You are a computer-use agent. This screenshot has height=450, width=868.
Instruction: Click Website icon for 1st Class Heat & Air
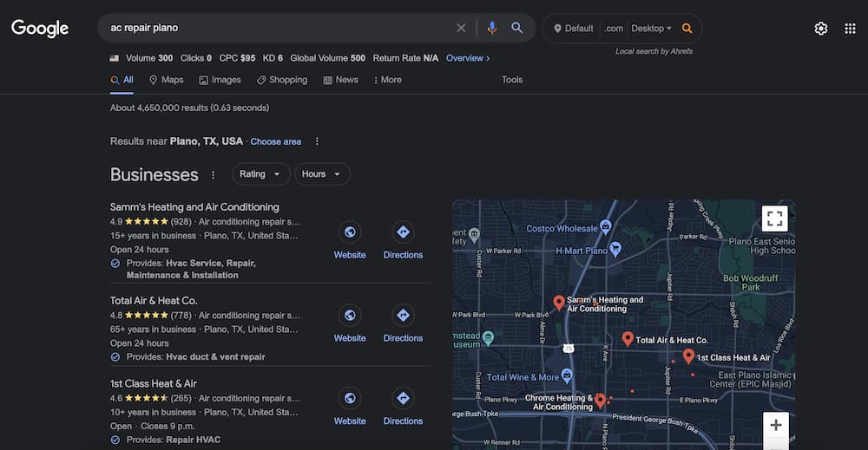point(350,398)
